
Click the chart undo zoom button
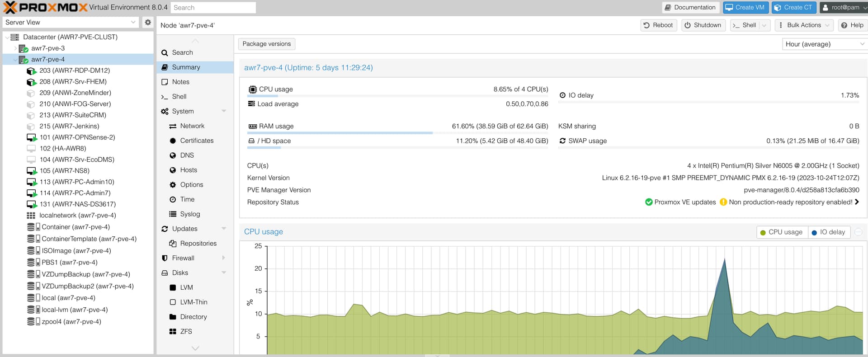point(858,232)
